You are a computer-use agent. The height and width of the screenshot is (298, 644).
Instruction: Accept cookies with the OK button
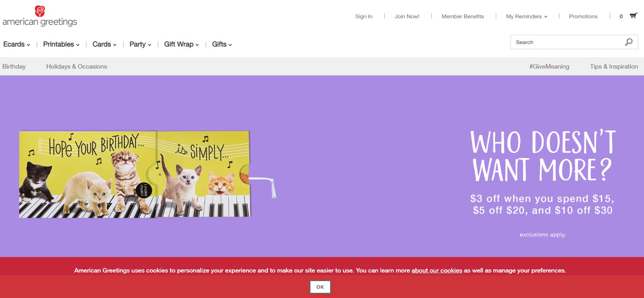(x=320, y=287)
